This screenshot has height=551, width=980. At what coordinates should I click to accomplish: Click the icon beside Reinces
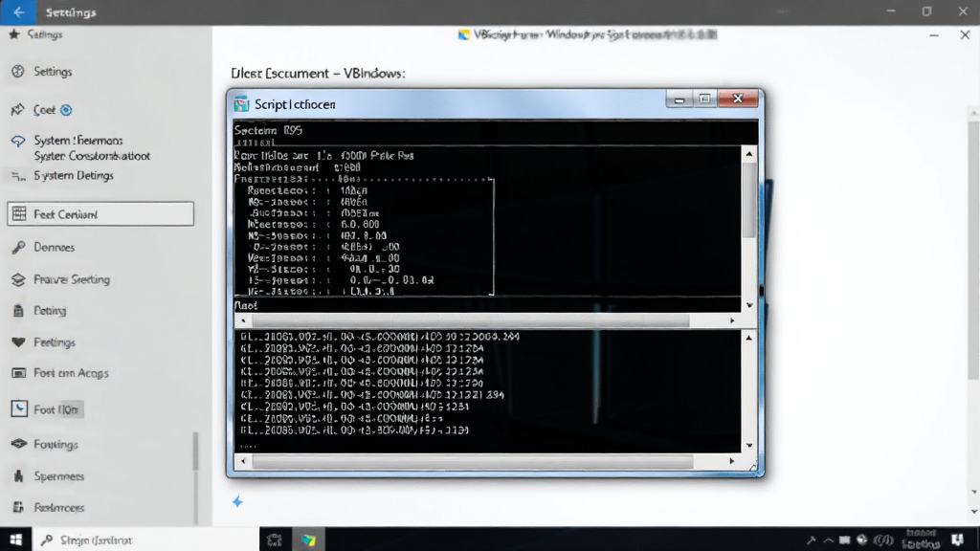point(18,507)
